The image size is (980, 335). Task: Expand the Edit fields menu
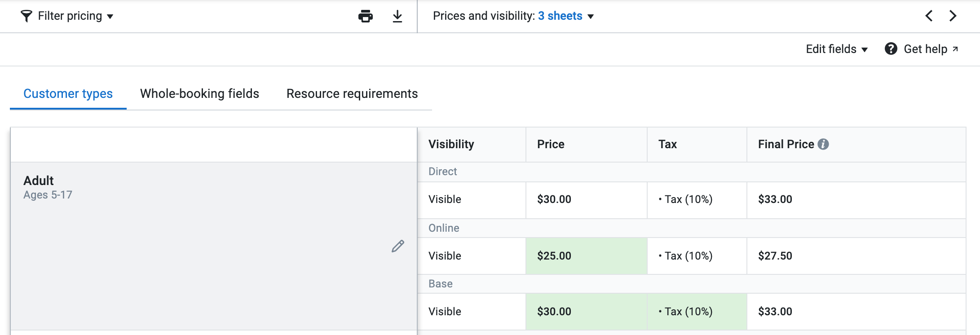[x=837, y=49]
